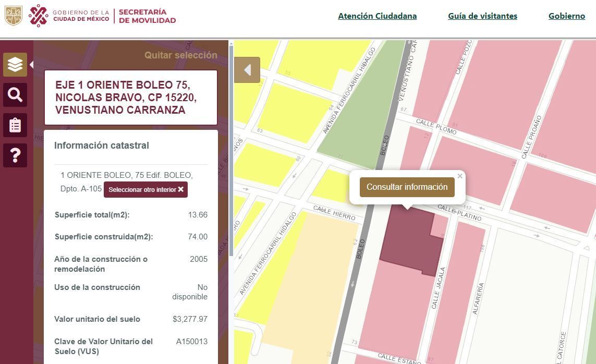Open the map layers panel icon
This screenshot has width=596, height=364.
pyautogui.click(x=15, y=65)
